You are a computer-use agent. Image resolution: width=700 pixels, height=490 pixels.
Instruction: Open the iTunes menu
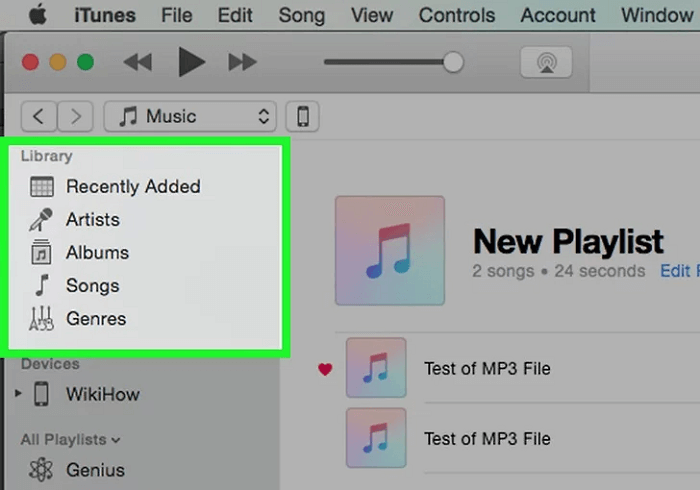click(x=105, y=16)
